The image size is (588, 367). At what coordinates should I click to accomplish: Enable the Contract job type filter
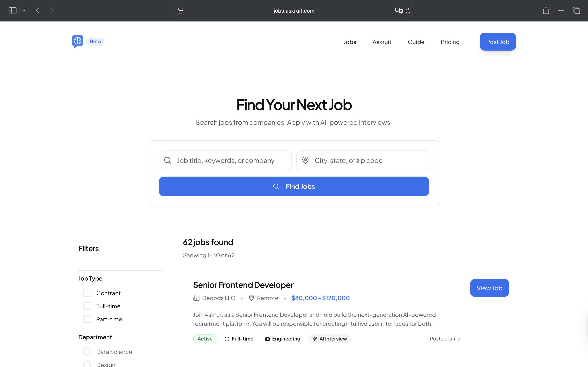point(87,293)
